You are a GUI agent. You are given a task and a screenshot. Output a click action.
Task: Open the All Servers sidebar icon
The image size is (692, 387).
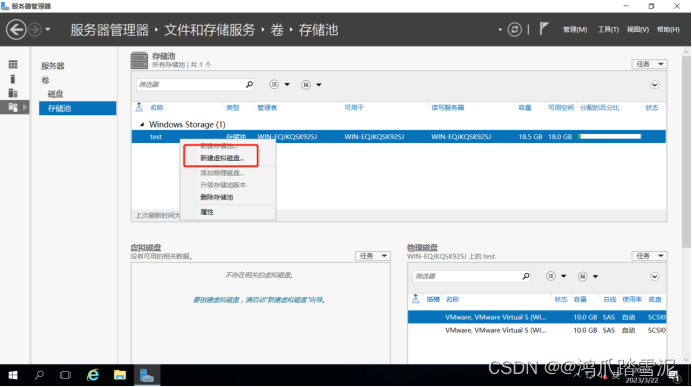[13, 93]
